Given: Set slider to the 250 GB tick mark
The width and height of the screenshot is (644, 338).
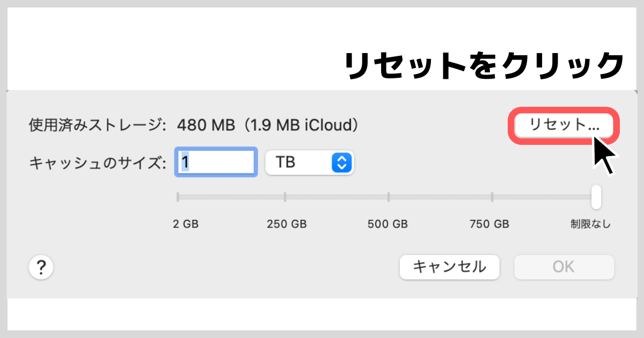Looking at the screenshot, I should [x=285, y=197].
